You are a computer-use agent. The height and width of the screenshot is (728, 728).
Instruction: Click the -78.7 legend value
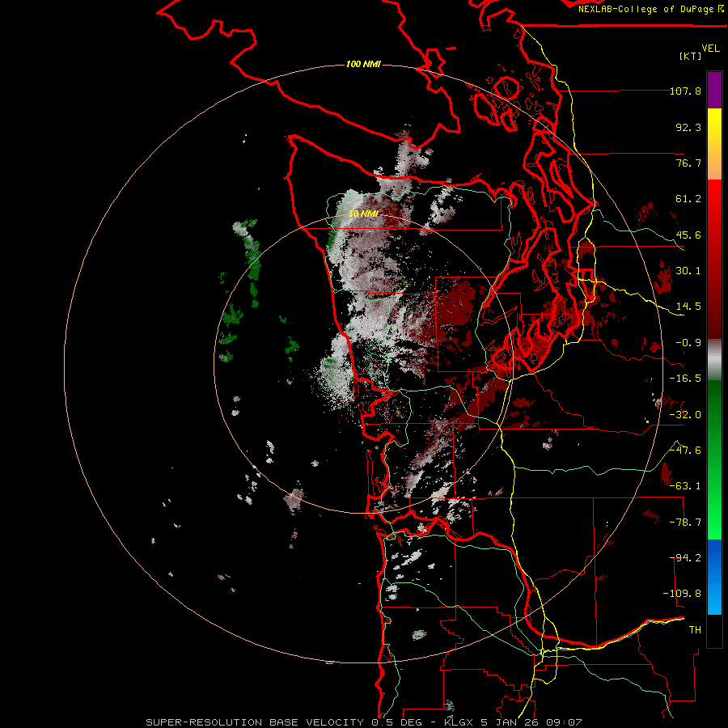(685, 523)
